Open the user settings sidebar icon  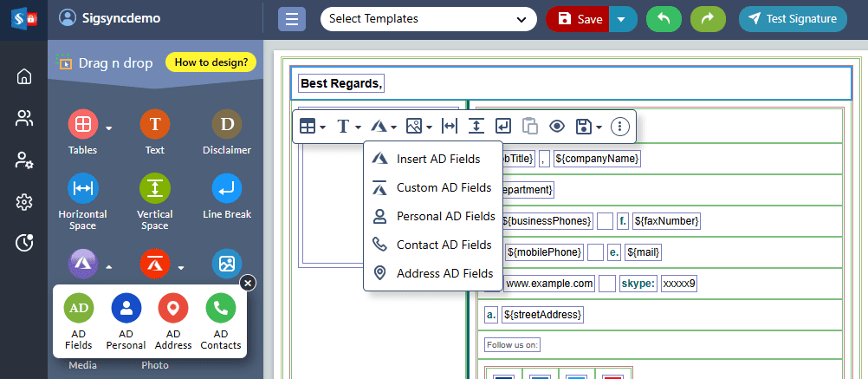23,160
